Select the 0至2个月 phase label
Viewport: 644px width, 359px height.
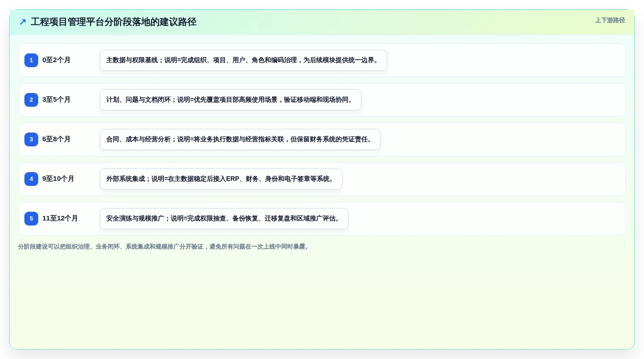coord(56,60)
